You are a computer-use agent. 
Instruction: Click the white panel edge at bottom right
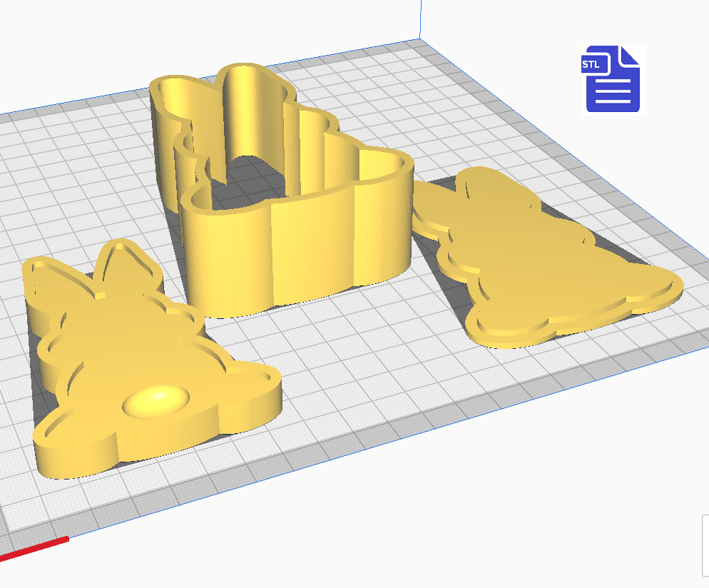pos(705,546)
